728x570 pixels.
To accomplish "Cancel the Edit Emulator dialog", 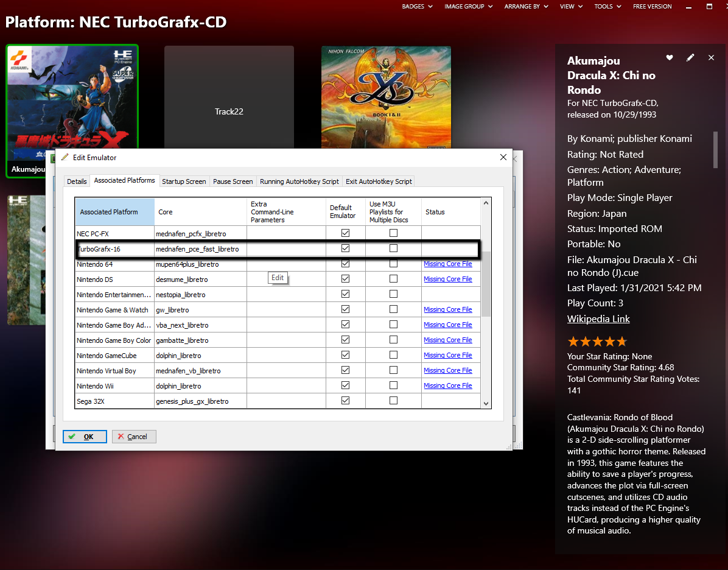I will tap(134, 437).
